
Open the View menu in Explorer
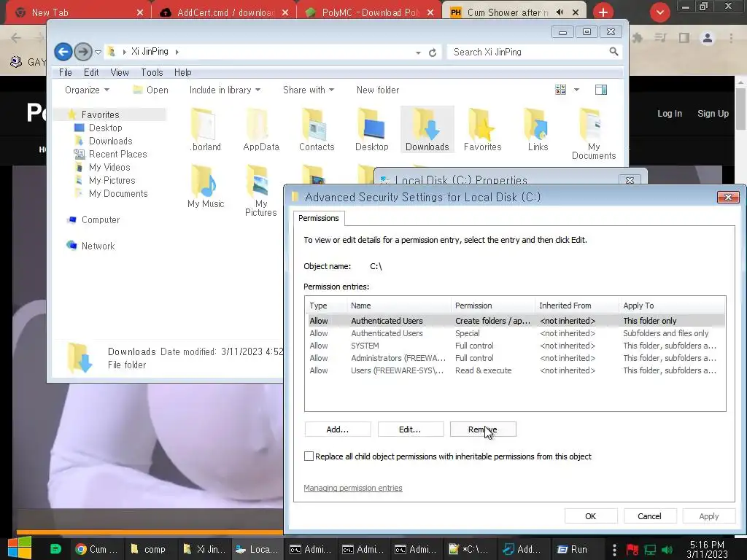pyautogui.click(x=120, y=72)
